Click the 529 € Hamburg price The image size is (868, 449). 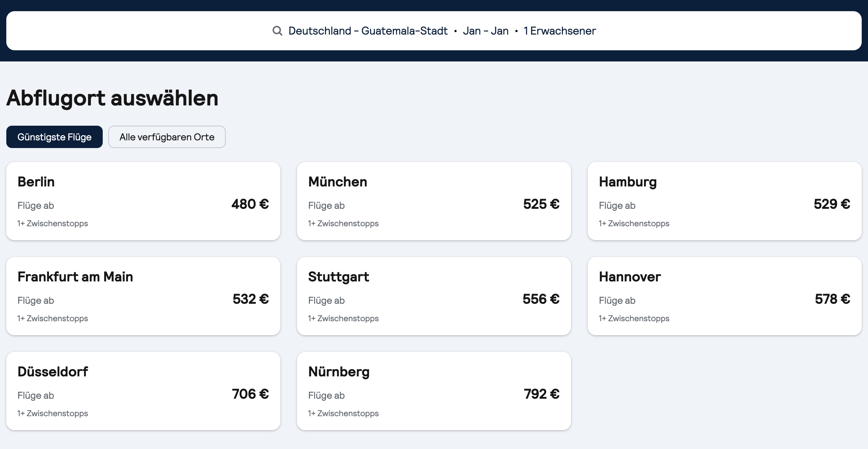[832, 204]
